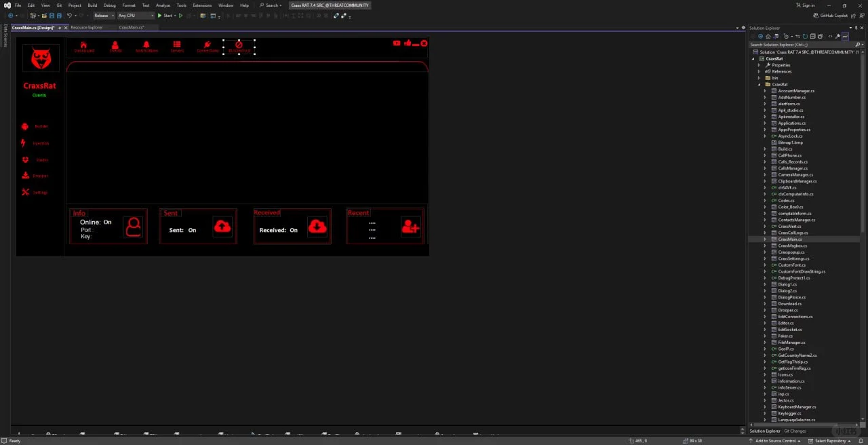This screenshot has height=445, width=868.
Task: Click Add to Source Control in status bar
Action: (773, 441)
